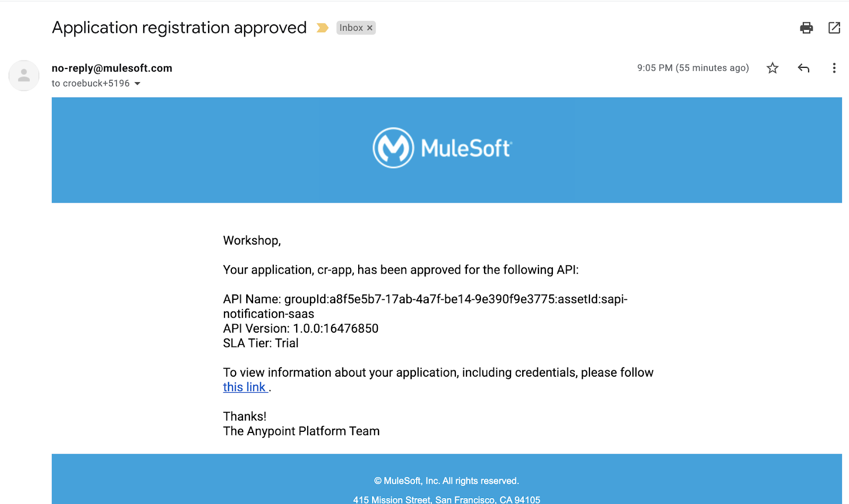
Task: Open the three-dot more options menu
Action: (x=834, y=68)
